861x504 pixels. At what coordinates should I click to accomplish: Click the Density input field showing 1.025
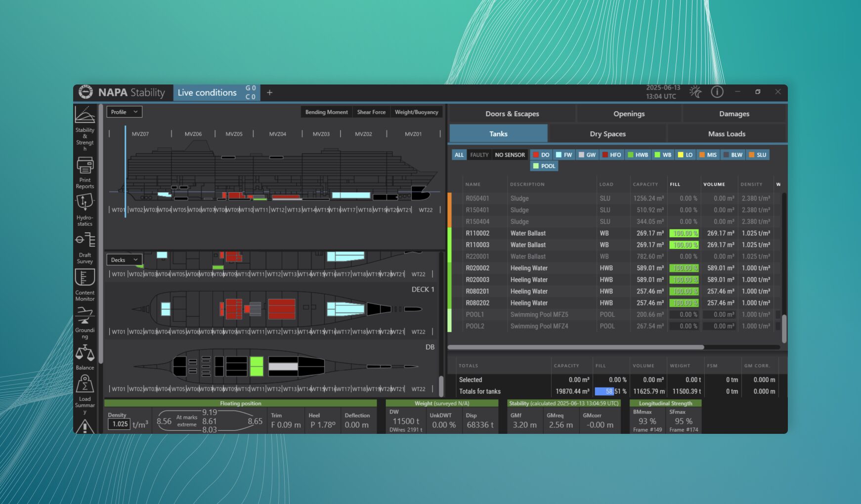point(120,424)
